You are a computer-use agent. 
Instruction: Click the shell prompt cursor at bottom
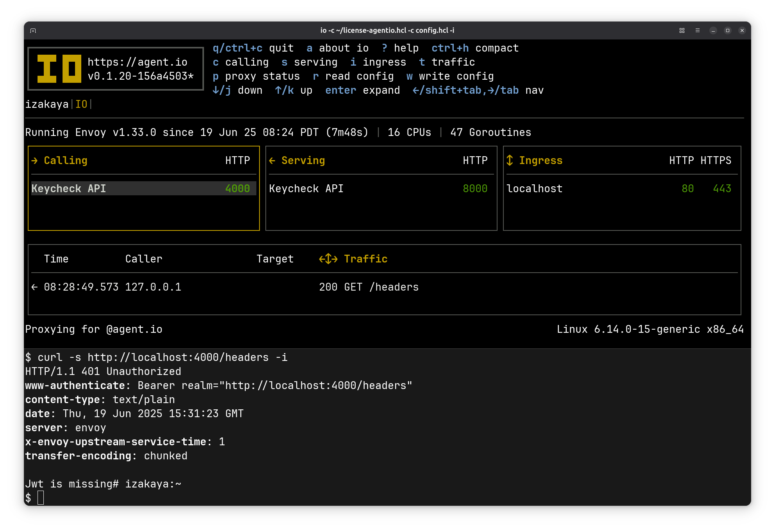(41, 498)
